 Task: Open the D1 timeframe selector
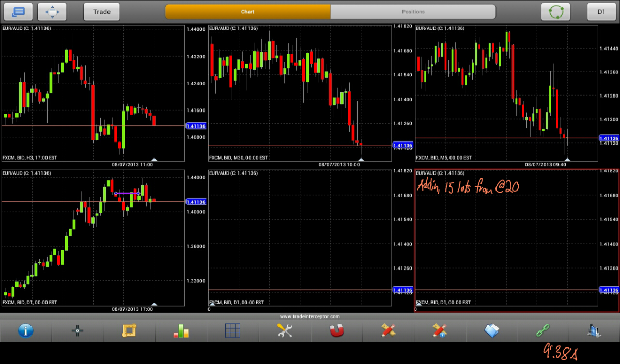click(x=601, y=11)
